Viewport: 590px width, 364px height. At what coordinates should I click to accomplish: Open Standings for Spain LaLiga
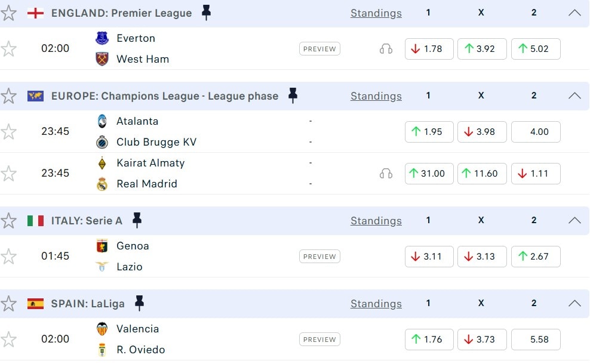(x=376, y=304)
